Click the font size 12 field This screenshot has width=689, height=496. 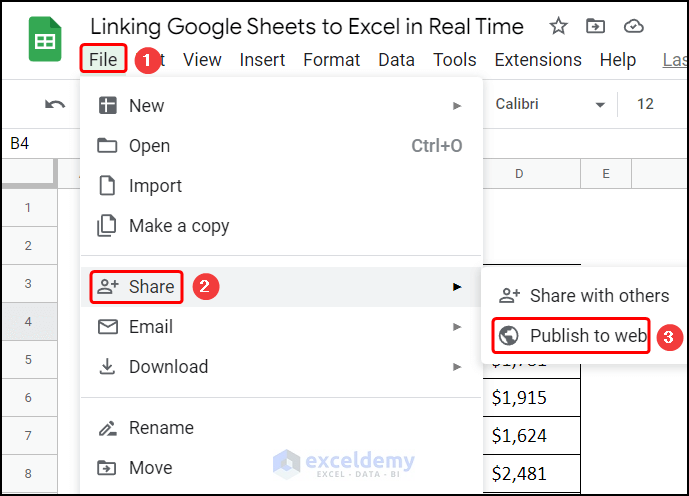tap(645, 104)
